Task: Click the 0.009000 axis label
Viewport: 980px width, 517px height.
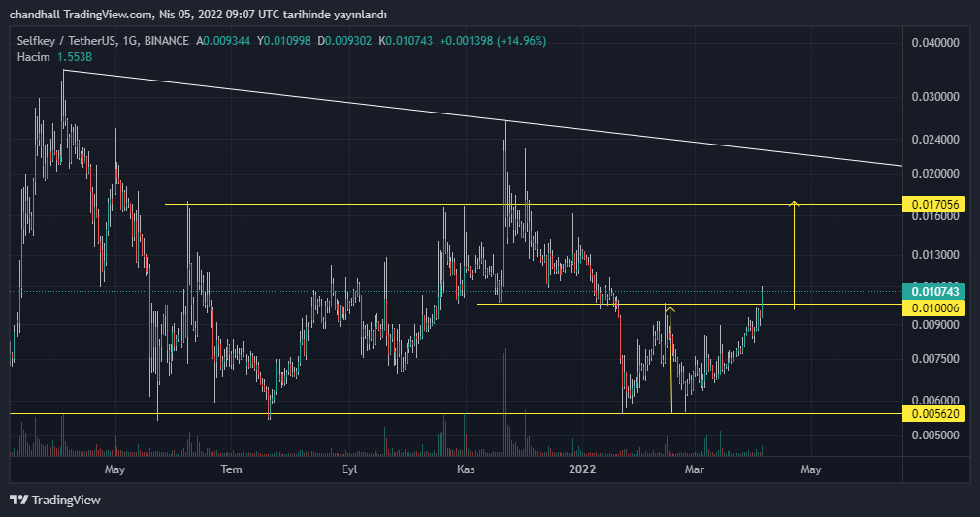Action: pyautogui.click(x=935, y=324)
